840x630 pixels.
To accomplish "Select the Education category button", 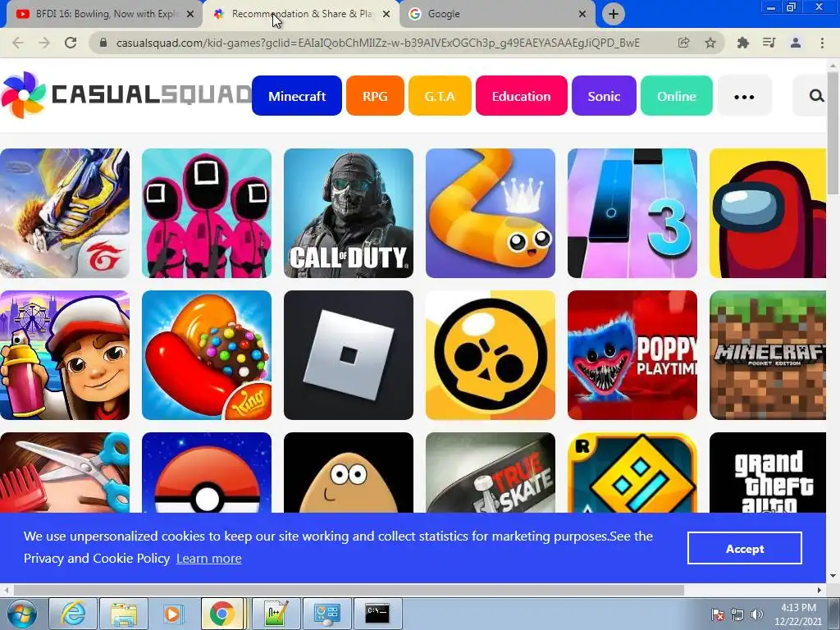I will pyautogui.click(x=521, y=96).
